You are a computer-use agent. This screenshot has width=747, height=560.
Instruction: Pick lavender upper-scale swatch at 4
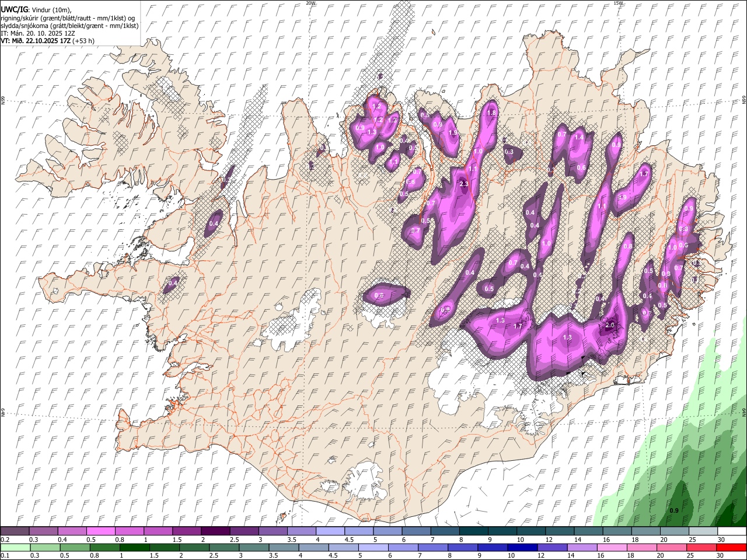coord(330,531)
